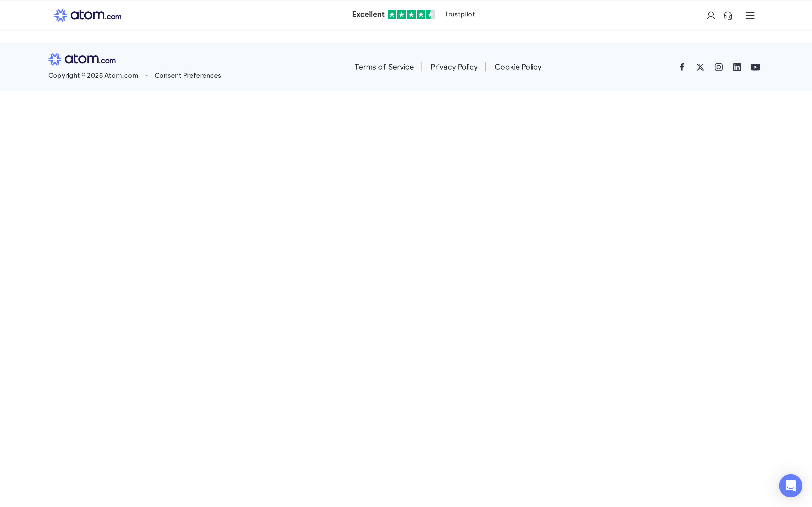Select the headset icon next to the hamburger menu

pos(728,15)
